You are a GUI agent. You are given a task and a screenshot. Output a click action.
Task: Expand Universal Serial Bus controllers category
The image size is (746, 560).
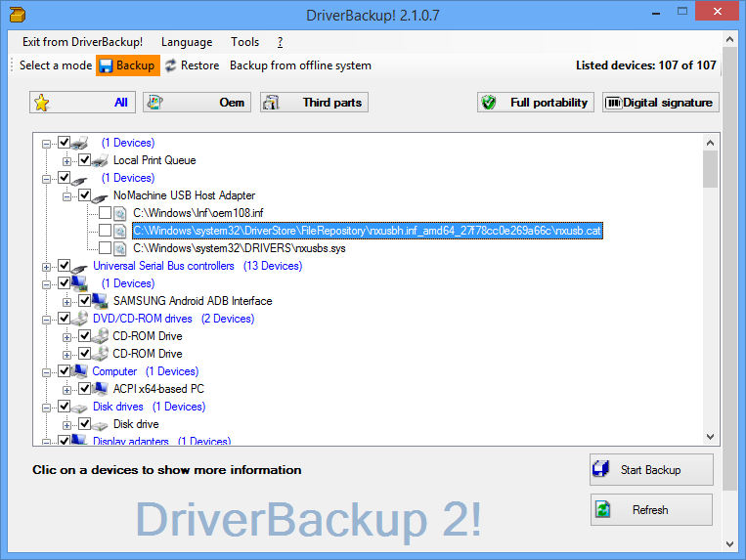46,267
